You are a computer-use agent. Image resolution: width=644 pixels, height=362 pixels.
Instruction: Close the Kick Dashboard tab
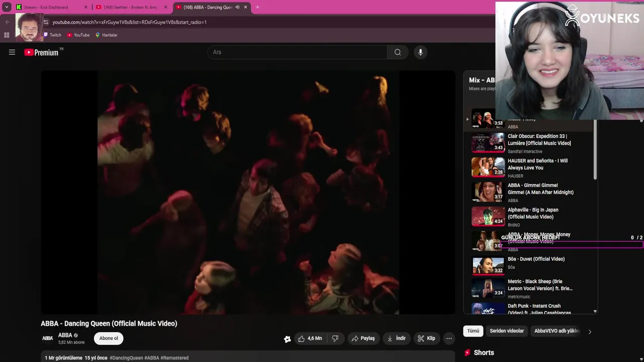tap(86, 7)
